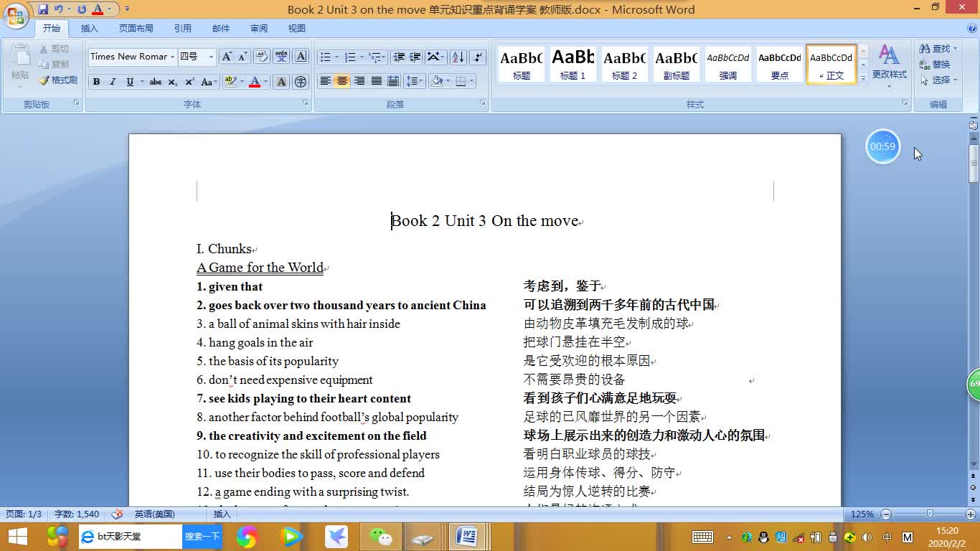Click 125% zoom level in status bar
This screenshot has height=551, width=980.
click(x=862, y=514)
